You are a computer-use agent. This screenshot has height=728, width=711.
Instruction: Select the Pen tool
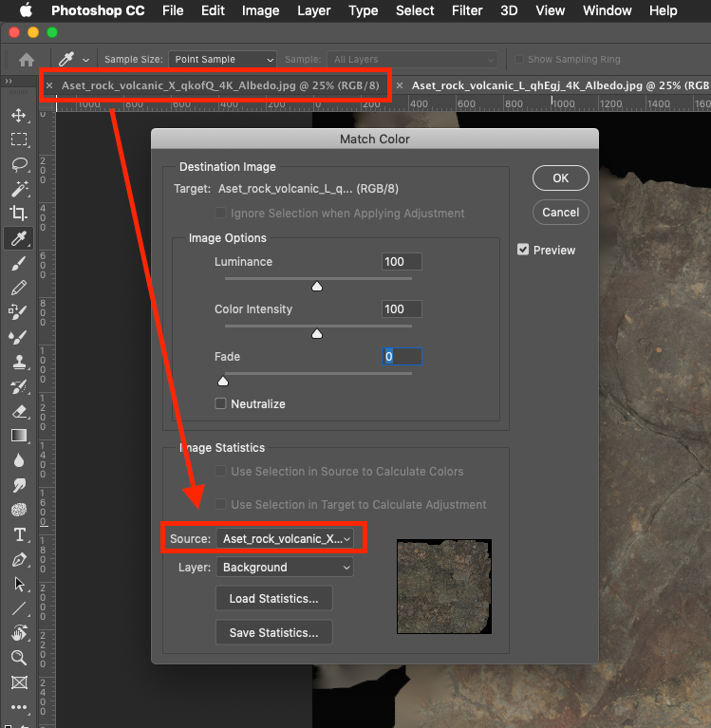click(x=19, y=559)
